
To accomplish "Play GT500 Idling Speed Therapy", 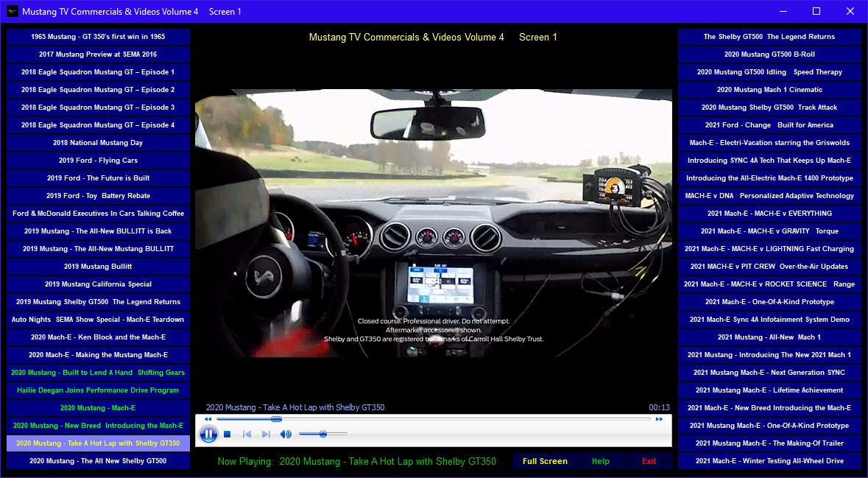I will click(769, 72).
